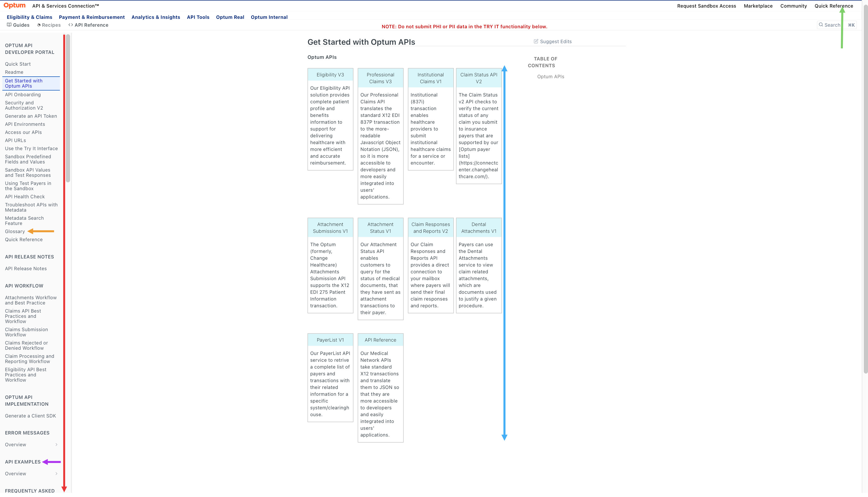
Task: Open Access our APIs sidebar item
Action: click(x=23, y=132)
